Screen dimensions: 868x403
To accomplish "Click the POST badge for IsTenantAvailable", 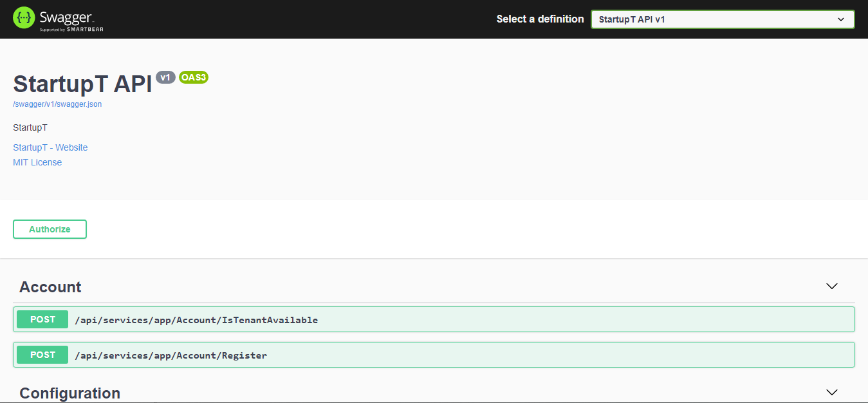I will [x=42, y=319].
